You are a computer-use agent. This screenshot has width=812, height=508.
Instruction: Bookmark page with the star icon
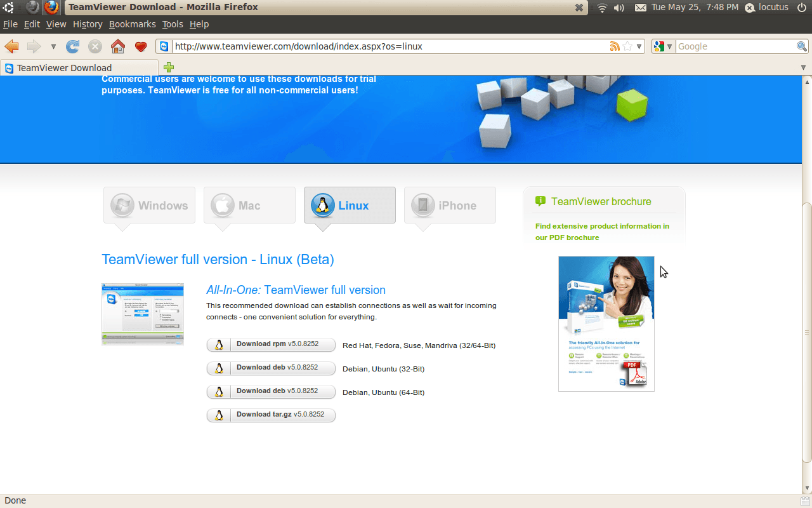coord(627,46)
